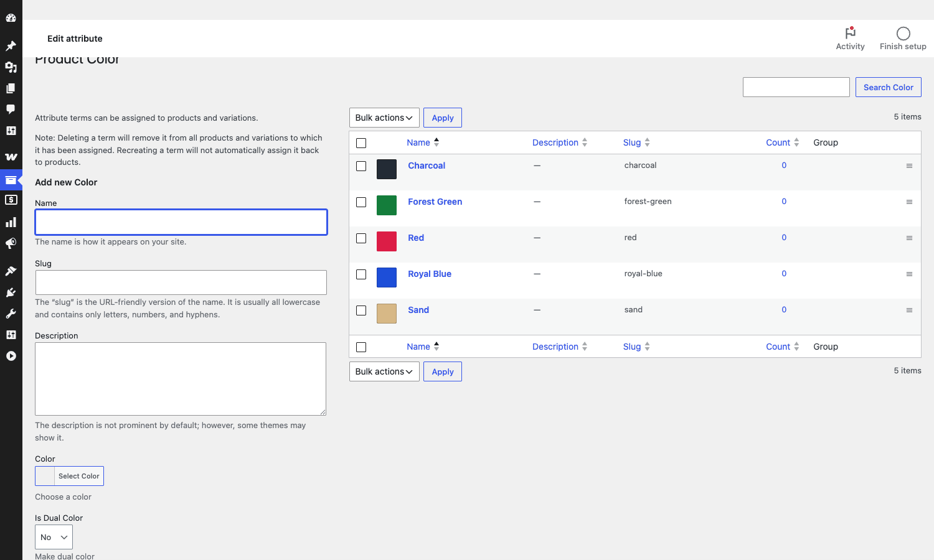Open the Plugins plug icon
Screen dimensions: 934x560
[11, 292]
